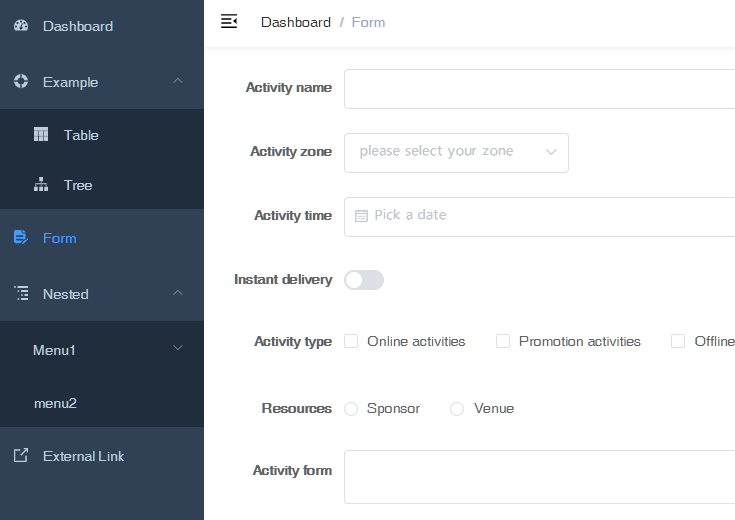Open the menu2 item
Viewport: 735px width, 520px height.
pyautogui.click(x=102, y=403)
